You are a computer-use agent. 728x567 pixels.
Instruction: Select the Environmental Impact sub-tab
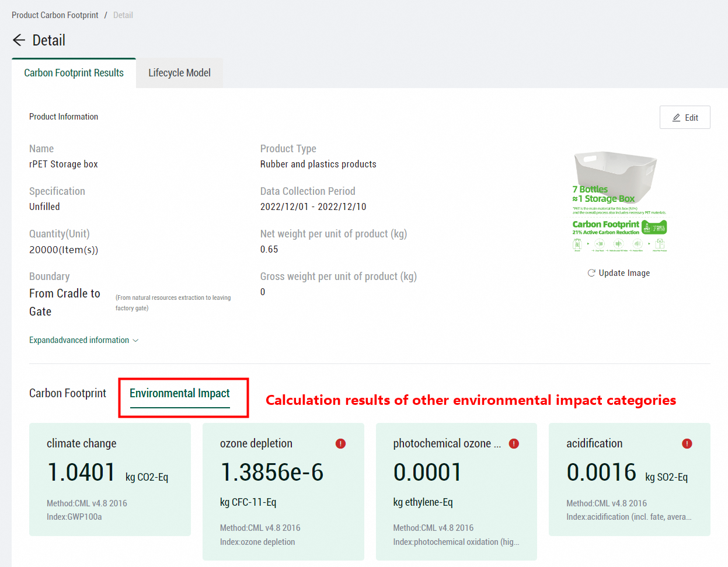[180, 394]
